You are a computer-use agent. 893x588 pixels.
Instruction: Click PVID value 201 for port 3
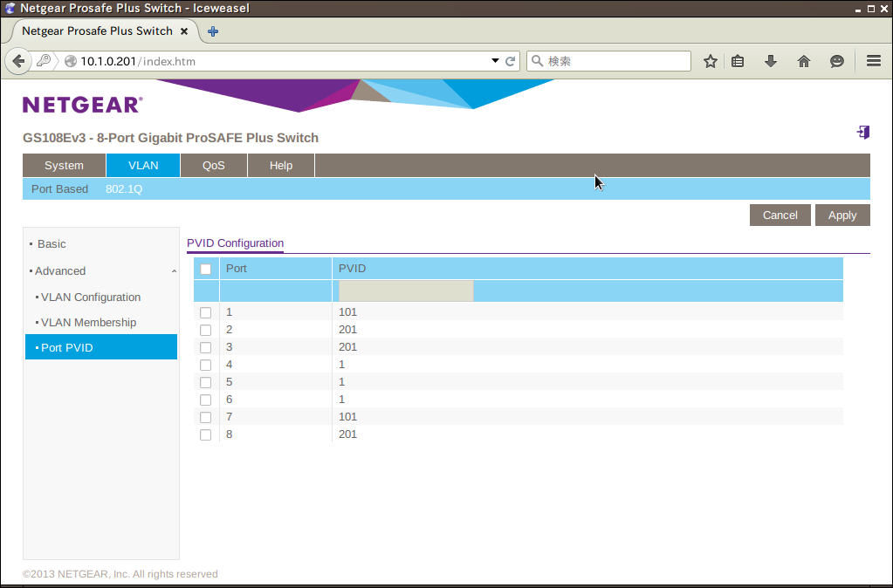[x=347, y=346]
